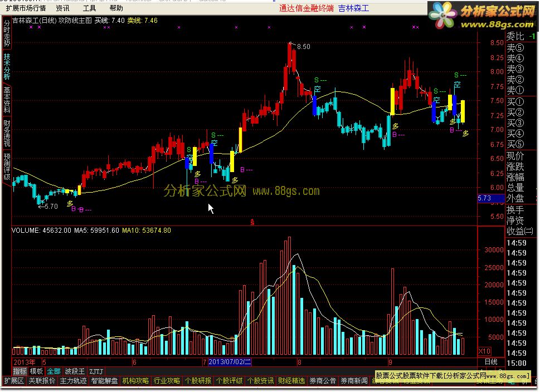Click the 扩展区 button in bottom bar

[x=14, y=381]
